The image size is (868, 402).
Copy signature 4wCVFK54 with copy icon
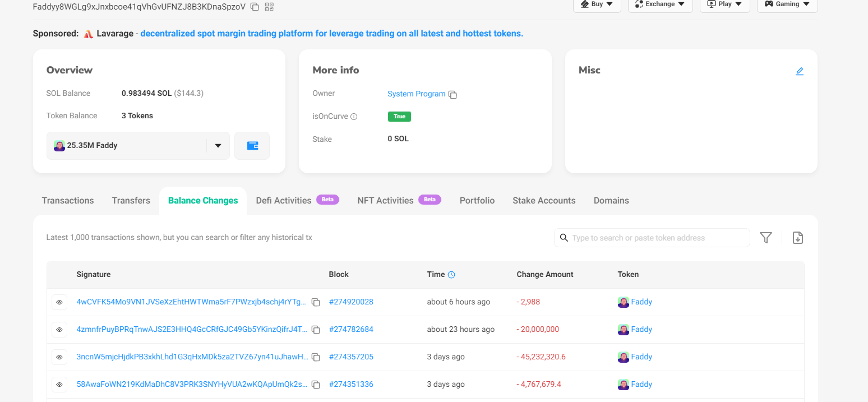[x=316, y=302]
